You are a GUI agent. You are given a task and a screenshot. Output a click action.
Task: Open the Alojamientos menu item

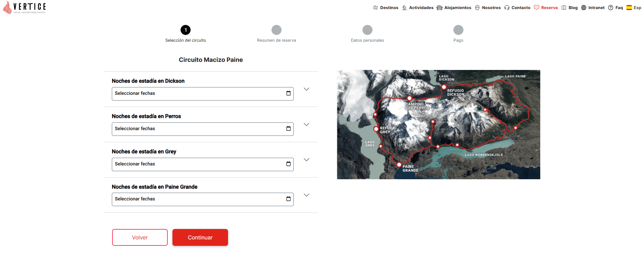pyautogui.click(x=454, y=8)
